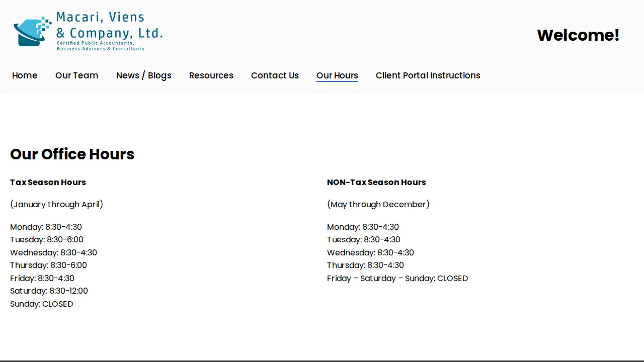The height and width of the screenshot is (362, 644).
Task: Open Client Portal Instructions
Action: (428, 75)
